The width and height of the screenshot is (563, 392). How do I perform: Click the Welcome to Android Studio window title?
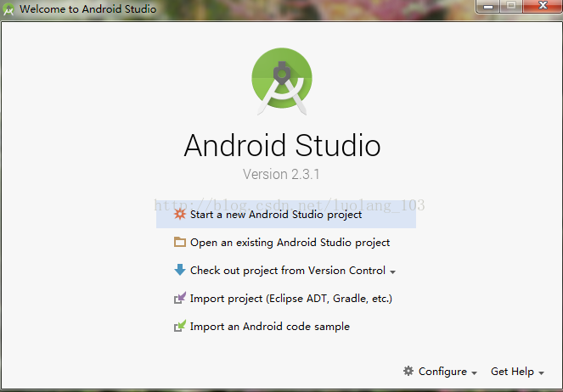pos(88,9)
